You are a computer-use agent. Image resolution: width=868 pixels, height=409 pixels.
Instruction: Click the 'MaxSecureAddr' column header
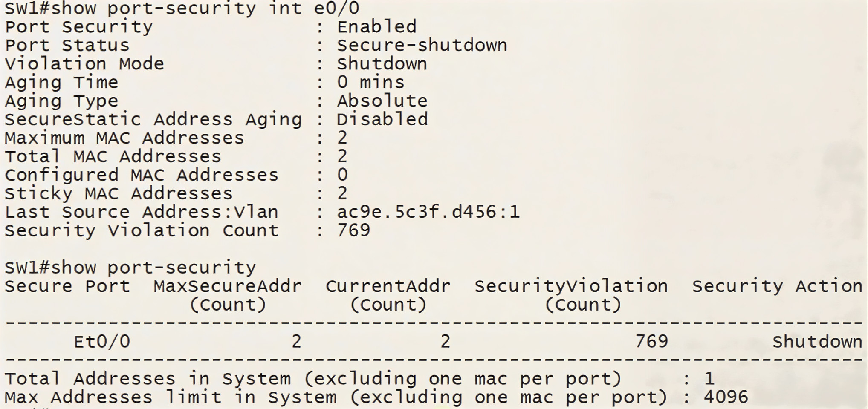pyautogui.click(x=227, y=286)
